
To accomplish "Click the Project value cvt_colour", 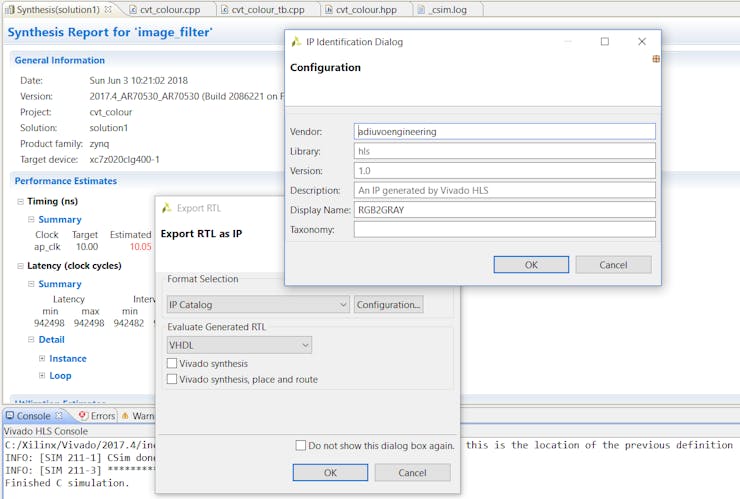I will tap(111, 112).
